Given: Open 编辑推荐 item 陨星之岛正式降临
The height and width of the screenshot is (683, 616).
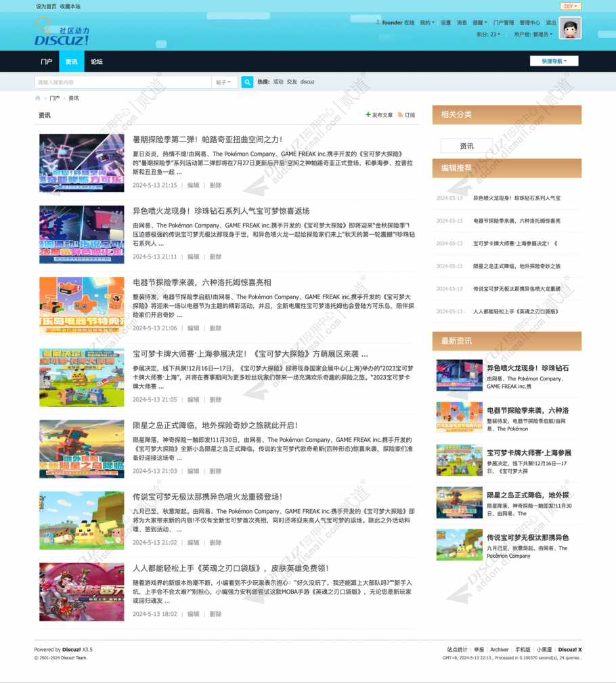Looking at the screenshot, I should coord(516,266).
